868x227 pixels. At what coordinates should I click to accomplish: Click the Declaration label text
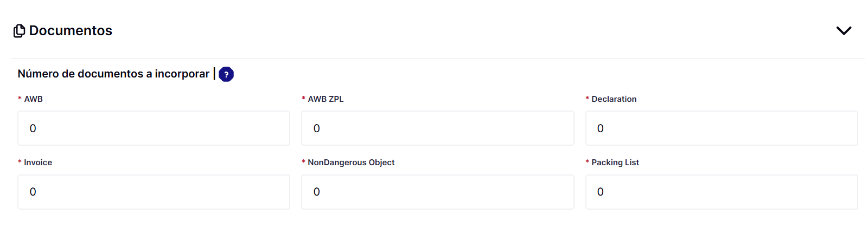click(614, 99)
